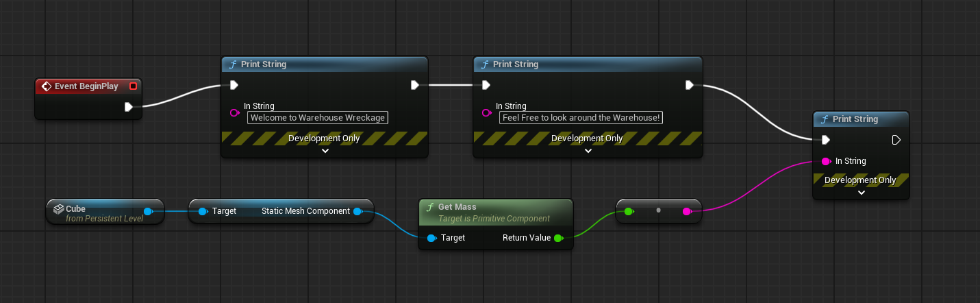This screenshot has width=980, height=303.
Task: Click the 'Static Mesh Component' label
Action: pyautogui.click(x=305, y=211)
